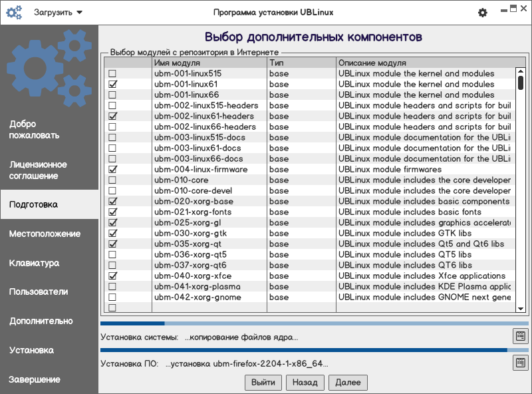Screen dimensions: 532x394
Task: Open the Загрузить dropdown menu
Action: coord(58,12)
